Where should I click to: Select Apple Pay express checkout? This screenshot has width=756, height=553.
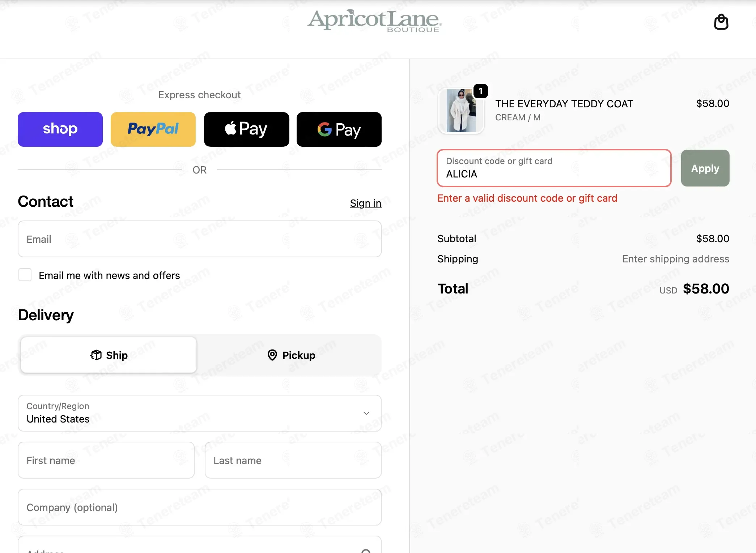246,129
